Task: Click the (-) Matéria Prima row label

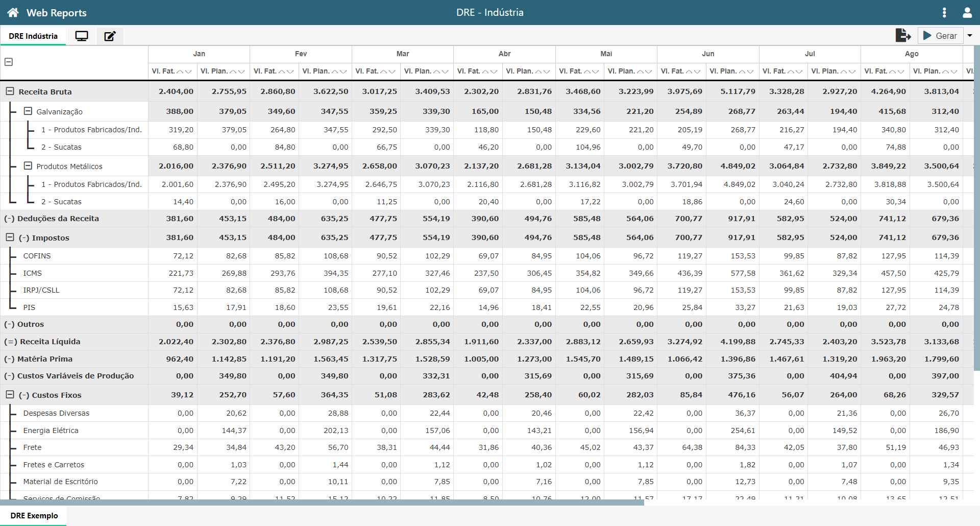Action: point(38,359)
